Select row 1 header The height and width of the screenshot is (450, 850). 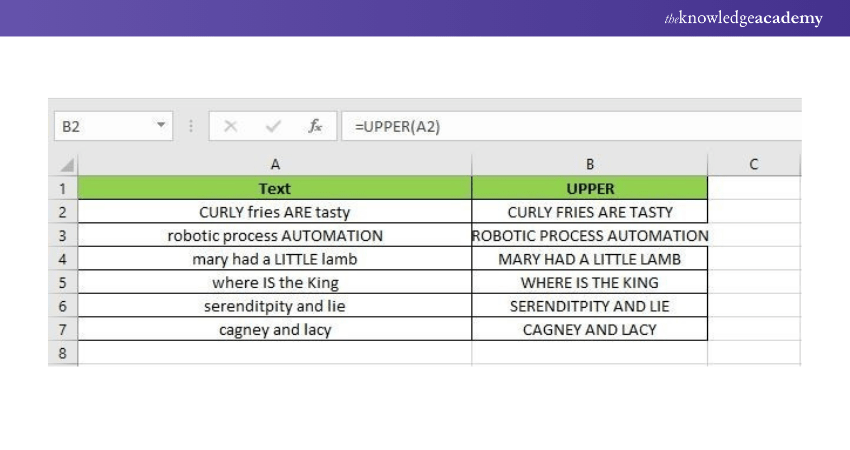62,188
